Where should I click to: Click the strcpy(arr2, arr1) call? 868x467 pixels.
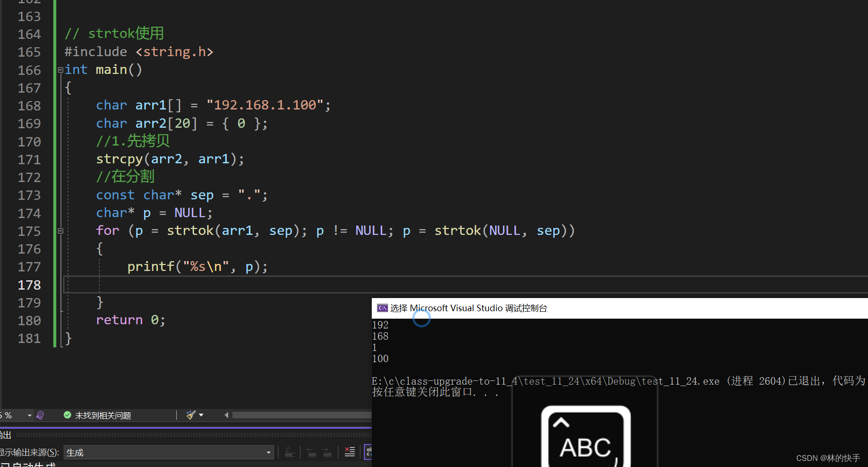pyautogui.click(x=170, y=159)
